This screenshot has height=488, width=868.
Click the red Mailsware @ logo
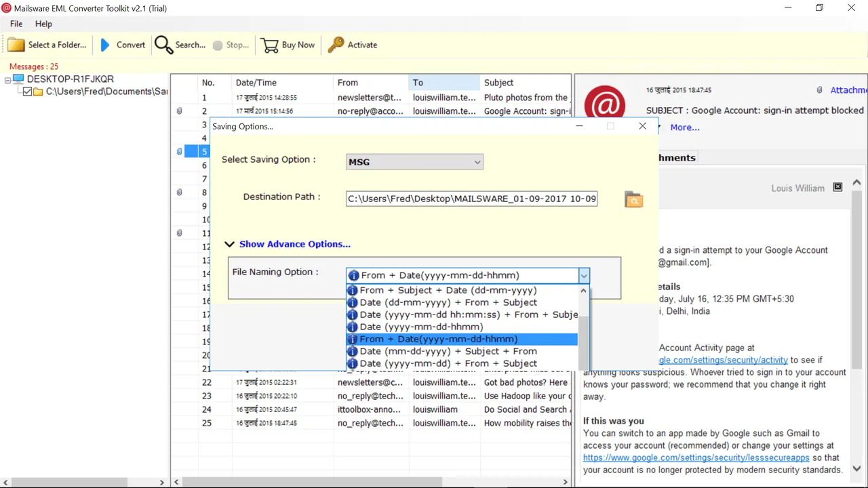point(604,106)
